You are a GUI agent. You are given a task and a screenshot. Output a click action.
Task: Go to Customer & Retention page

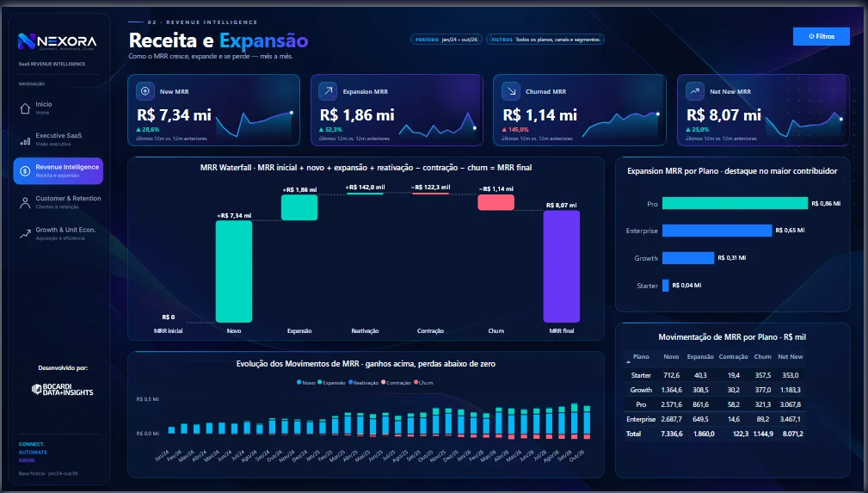tap(58, 202)
